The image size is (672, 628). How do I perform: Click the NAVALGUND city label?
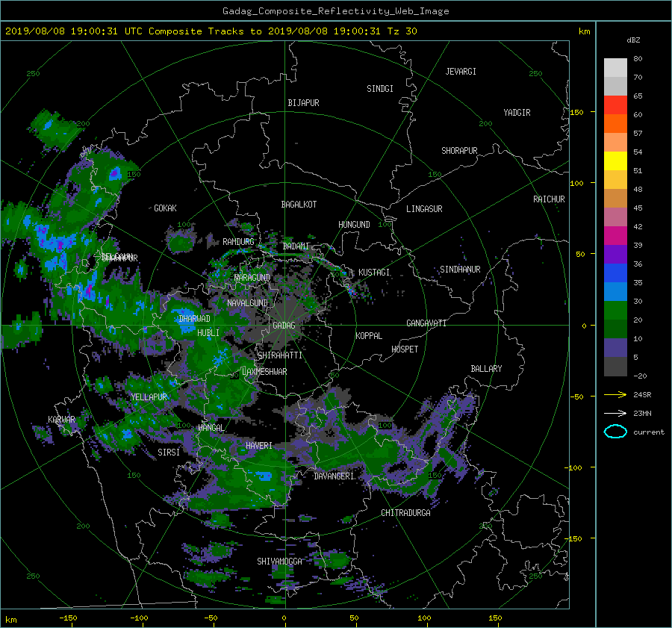(247, 303)
